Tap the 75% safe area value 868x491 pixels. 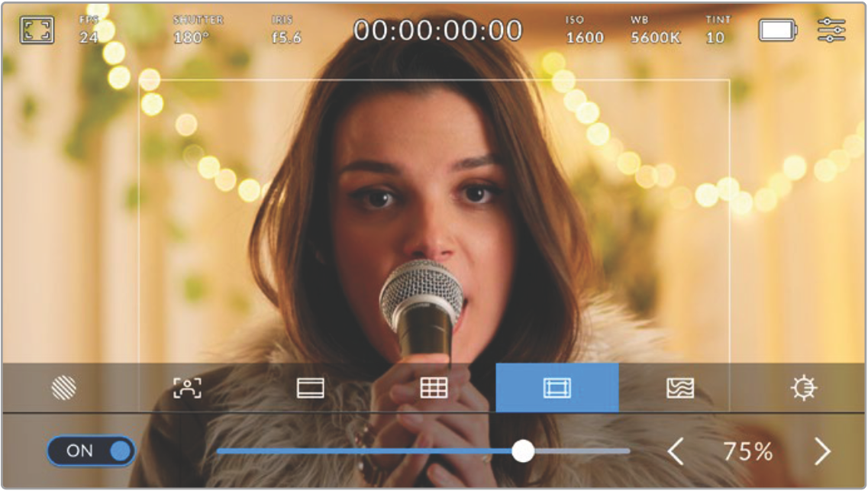point(748,452)
